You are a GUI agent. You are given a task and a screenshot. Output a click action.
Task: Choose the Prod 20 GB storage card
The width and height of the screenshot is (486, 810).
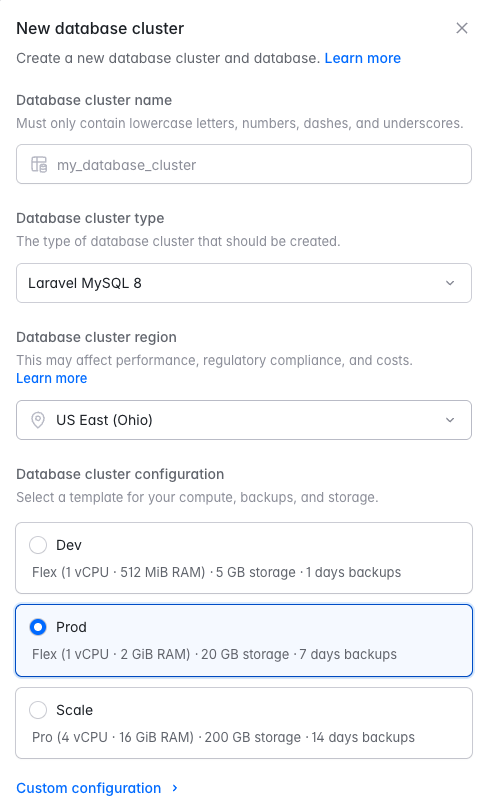coord(244,641)
